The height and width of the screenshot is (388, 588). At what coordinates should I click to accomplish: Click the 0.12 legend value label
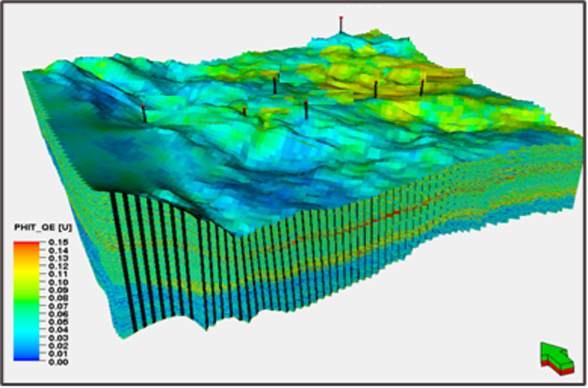[x=58, y=266]
